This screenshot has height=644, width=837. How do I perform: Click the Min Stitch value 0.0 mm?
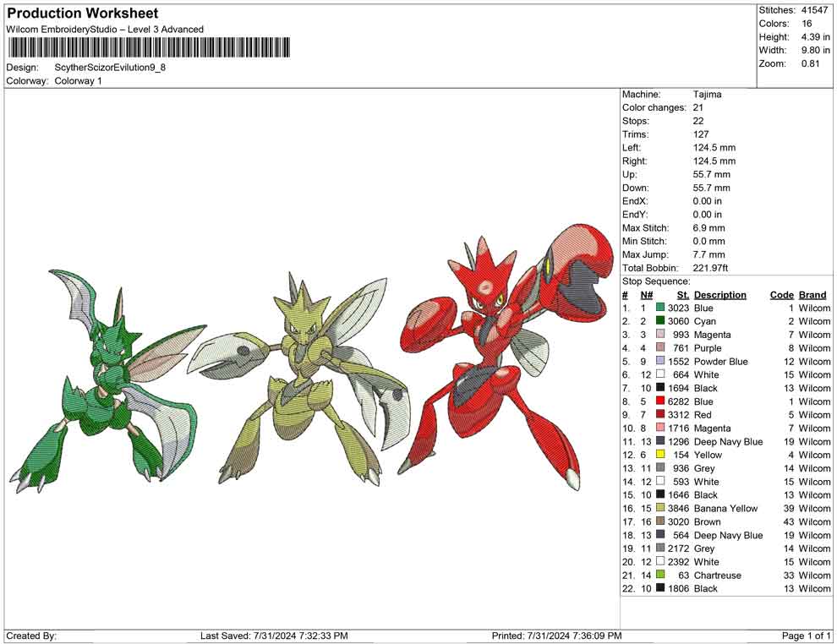click(708, 241)
